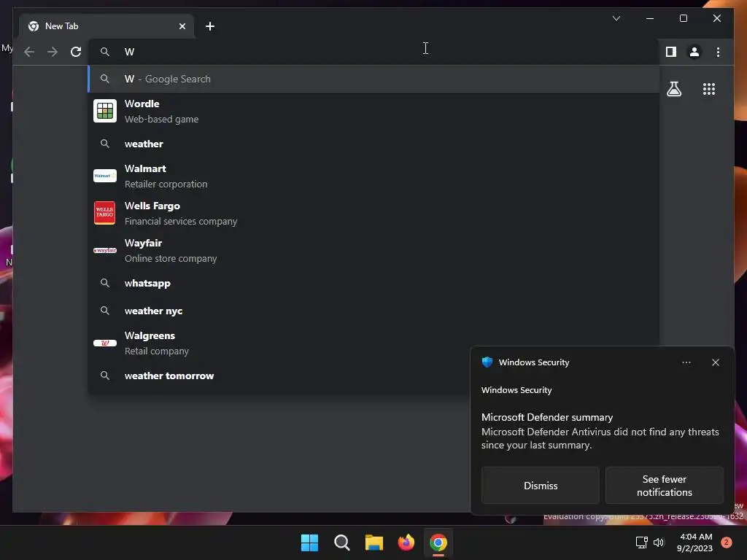Select the 'weather nyc' suggestion
The height and width of the screenshot is (560, 747).
click(374, 311)
